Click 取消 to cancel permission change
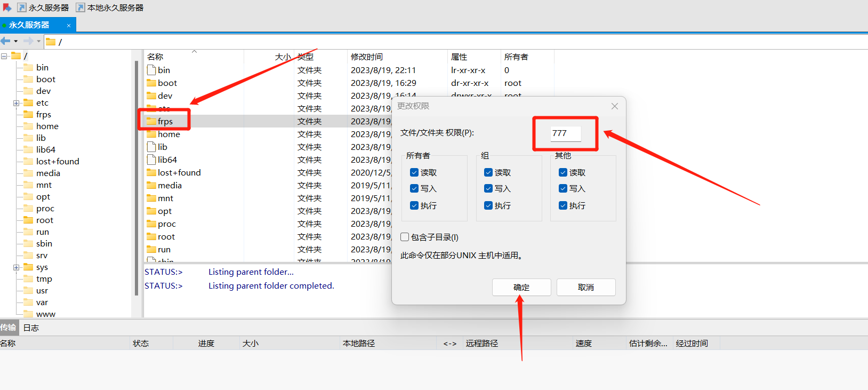868x390 pixels. [x=586, y=287]
